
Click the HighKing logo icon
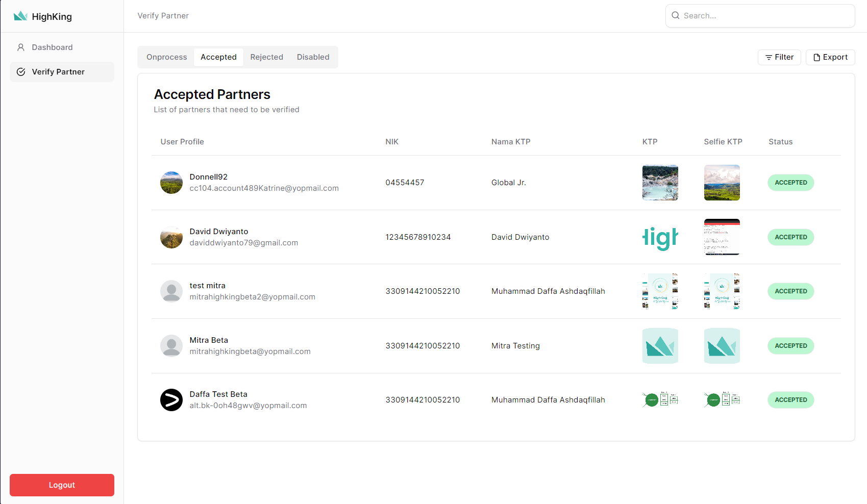tap(20, 16)
